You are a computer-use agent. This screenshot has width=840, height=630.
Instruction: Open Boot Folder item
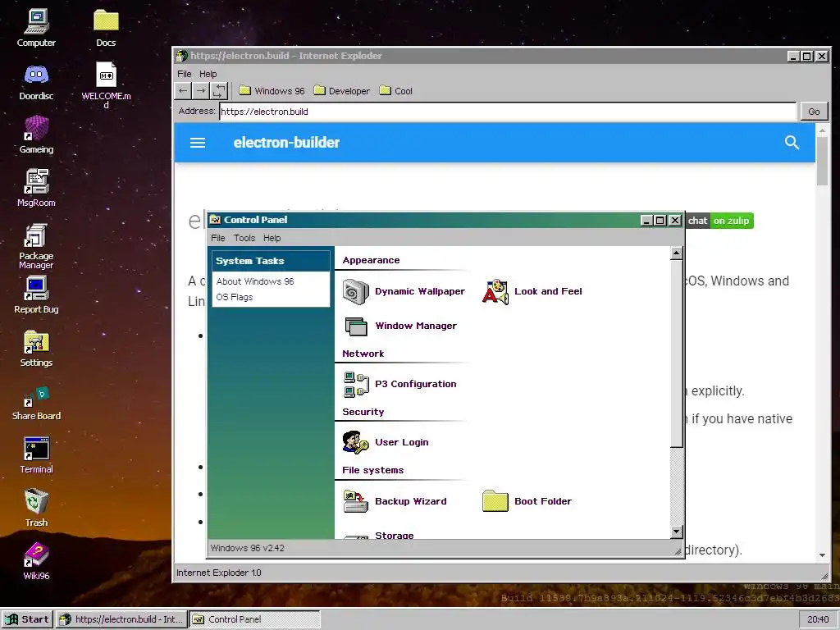tap(527, 501)
